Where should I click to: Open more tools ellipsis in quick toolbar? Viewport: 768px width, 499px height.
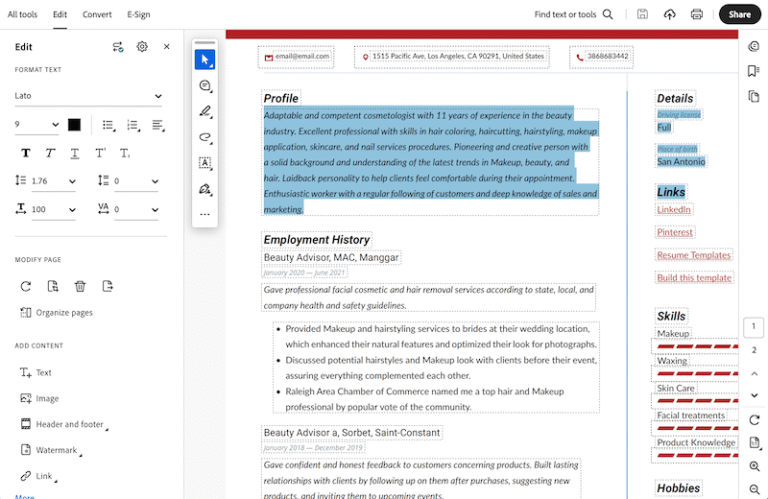coord(205,214)
